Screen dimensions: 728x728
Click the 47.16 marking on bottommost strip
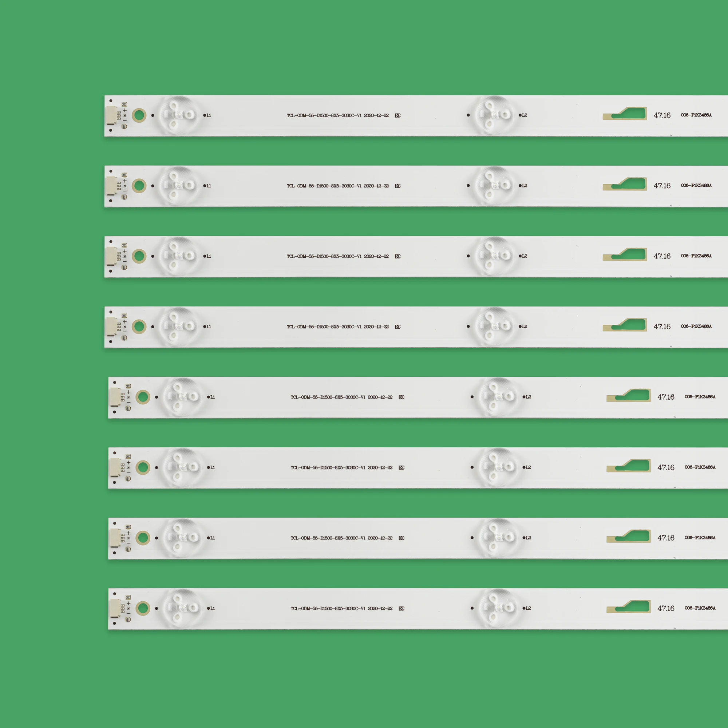(666, 608)
